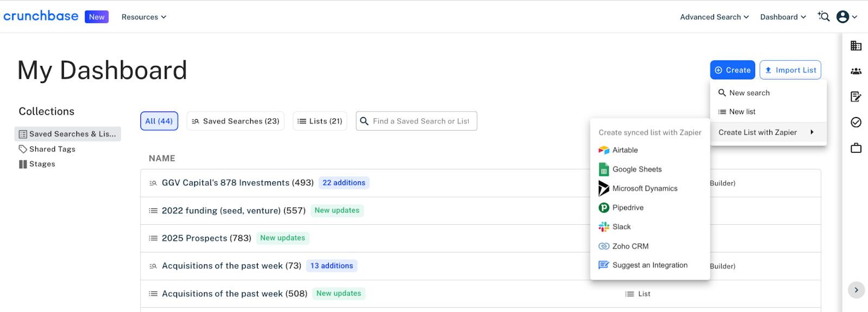Viewport: 868px width, 312px height.
Task: Expand the right sidebar with arrow button
Action: pos(856,290)
